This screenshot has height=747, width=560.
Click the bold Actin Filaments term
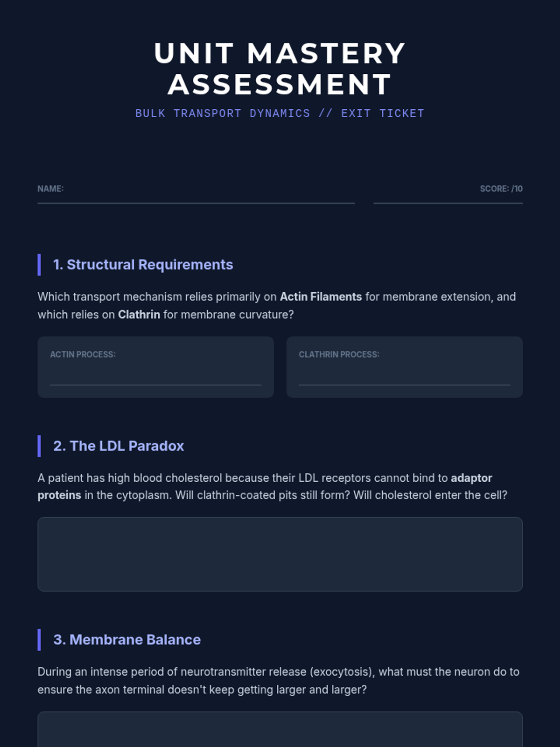(x=321, y=297)
